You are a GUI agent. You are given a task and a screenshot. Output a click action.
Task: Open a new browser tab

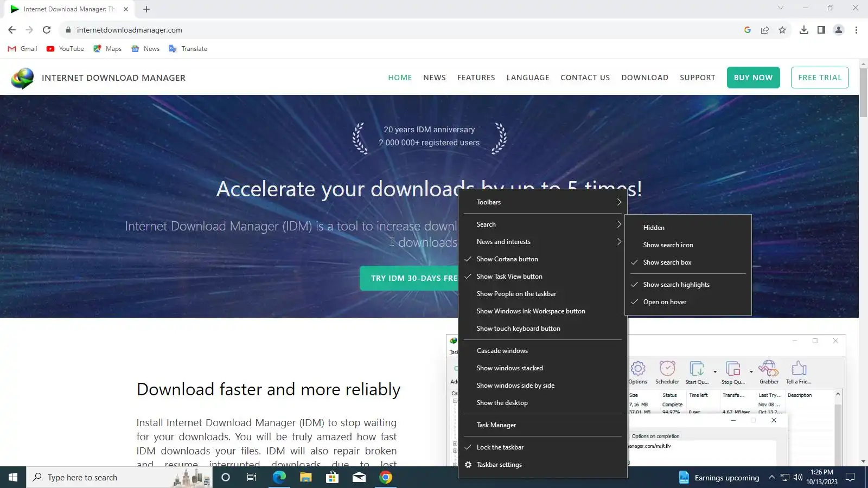146,9
